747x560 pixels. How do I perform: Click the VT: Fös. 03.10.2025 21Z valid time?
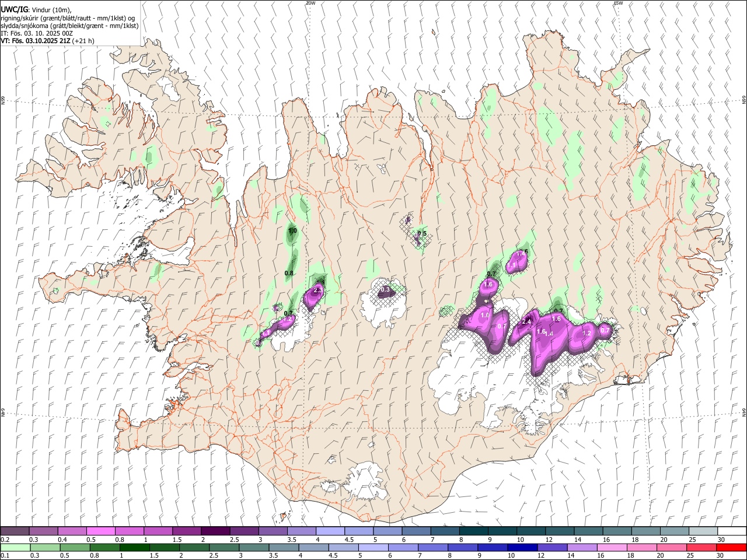coord(47,41)
